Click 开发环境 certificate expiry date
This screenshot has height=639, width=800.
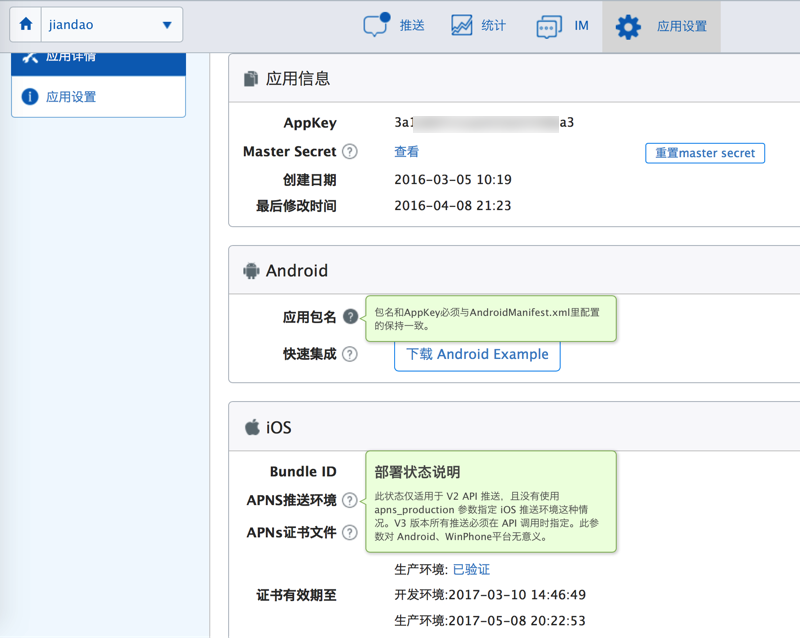click(490, 595)
